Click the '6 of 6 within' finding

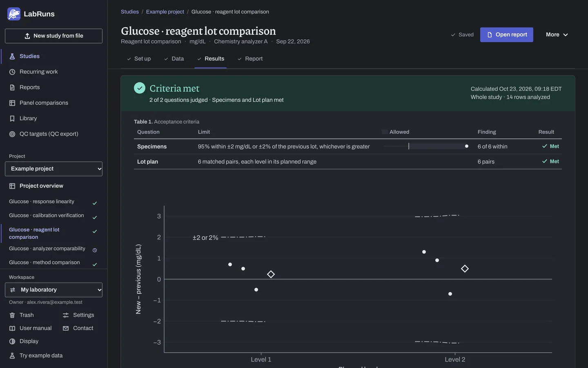click(492, 147)
